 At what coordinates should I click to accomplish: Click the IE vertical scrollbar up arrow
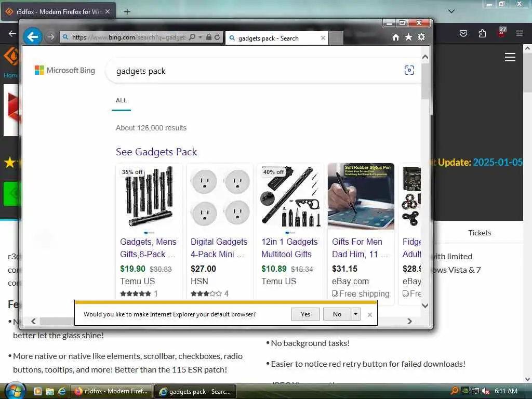click(x=425, y=57)
